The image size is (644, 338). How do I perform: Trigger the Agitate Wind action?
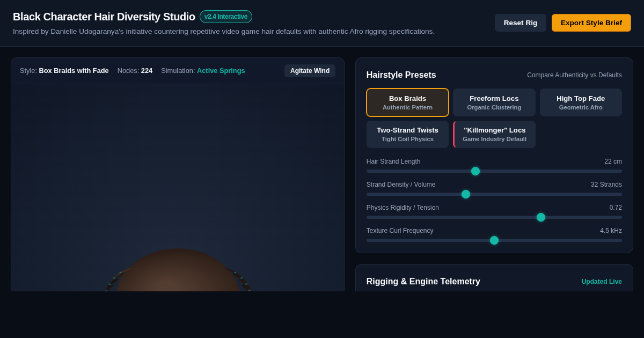(310, 71)
